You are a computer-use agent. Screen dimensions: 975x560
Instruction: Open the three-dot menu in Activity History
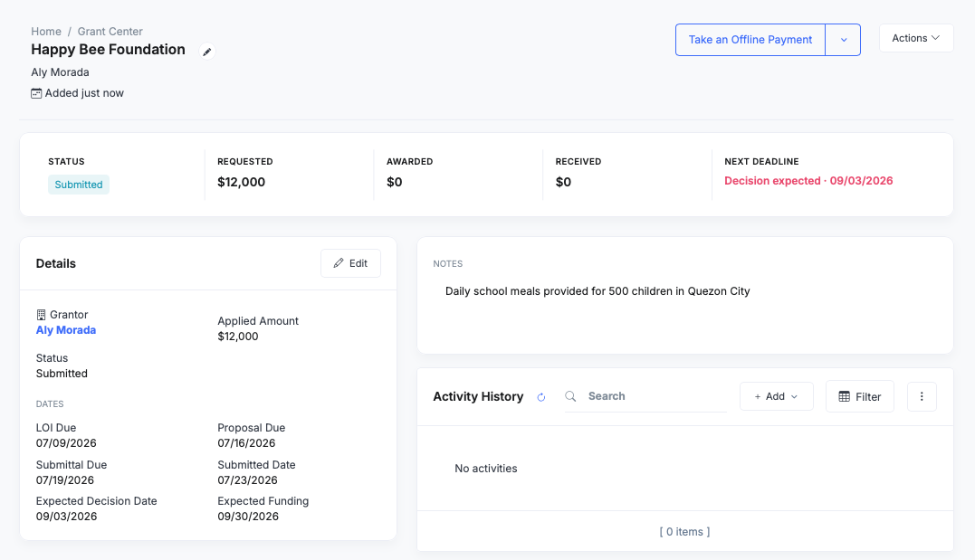pos(922,396)
